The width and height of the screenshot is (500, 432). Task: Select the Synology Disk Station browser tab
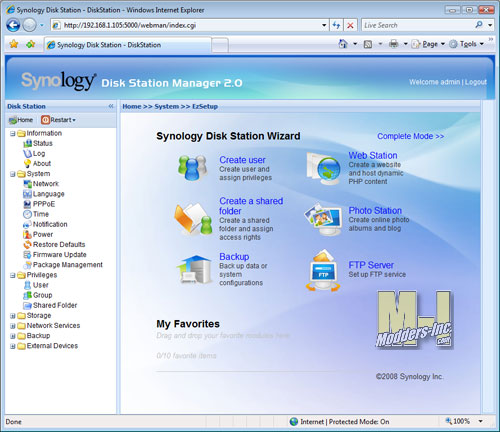(128, 45)
